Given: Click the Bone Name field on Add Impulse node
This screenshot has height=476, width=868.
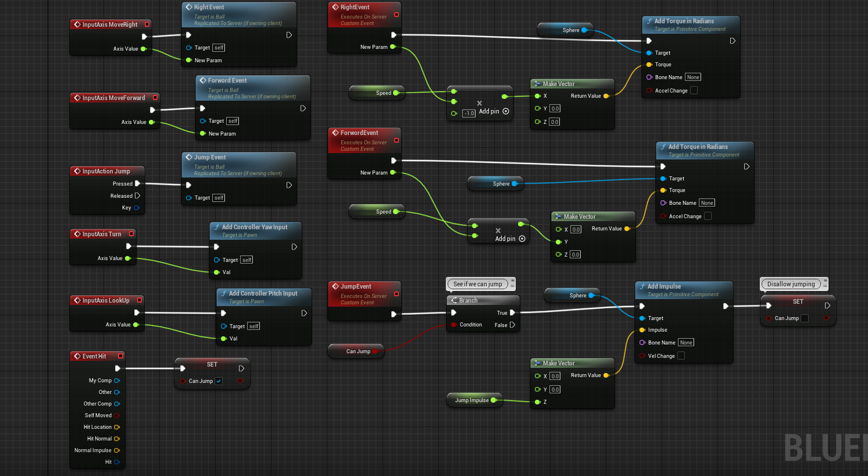Looking at the screenshot, I should 686,342.
